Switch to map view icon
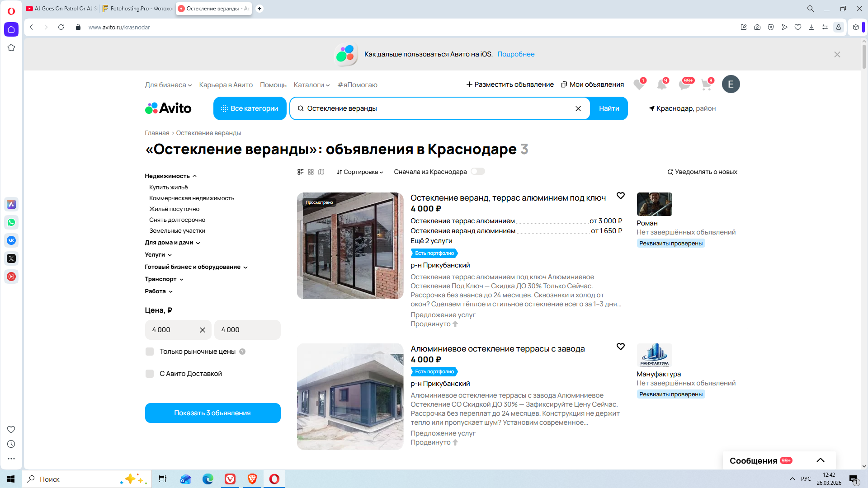This screenshot has width=868, height=488. (321, 172)
